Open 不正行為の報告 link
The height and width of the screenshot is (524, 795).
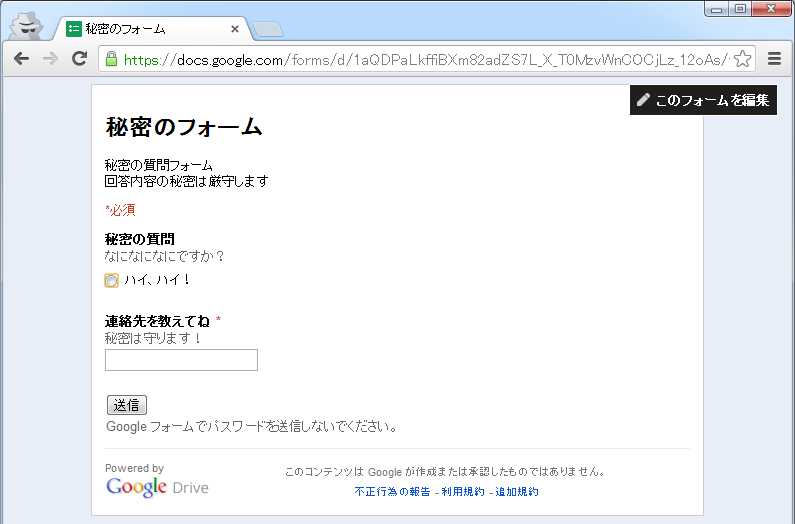tap(392, 492)
